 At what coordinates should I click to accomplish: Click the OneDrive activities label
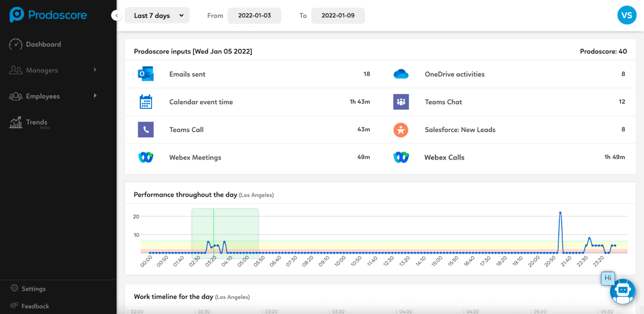coord(455,74)
